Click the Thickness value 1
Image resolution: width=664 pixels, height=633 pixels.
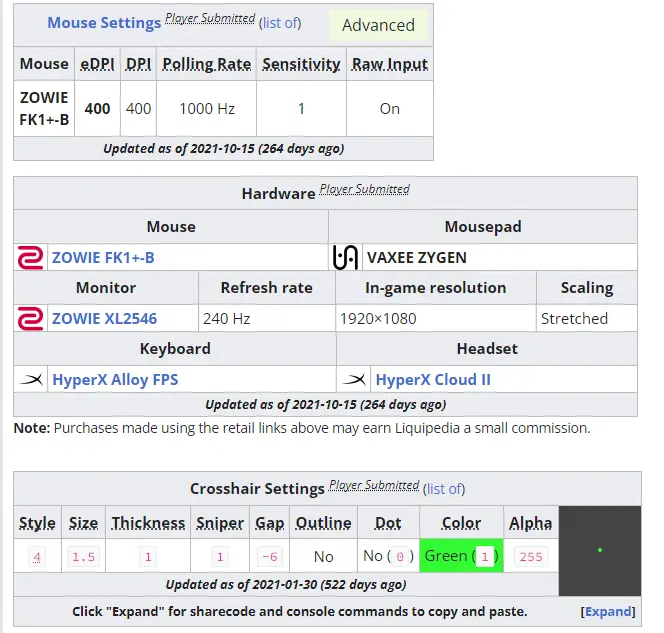pyautogui.click(x=148, y=556)
